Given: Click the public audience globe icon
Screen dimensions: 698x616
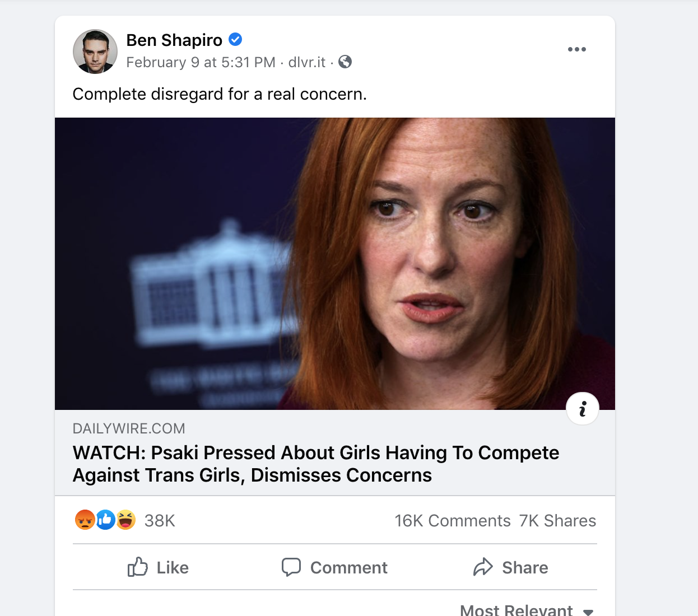Looking at the screenshot, I should [345, 62].
